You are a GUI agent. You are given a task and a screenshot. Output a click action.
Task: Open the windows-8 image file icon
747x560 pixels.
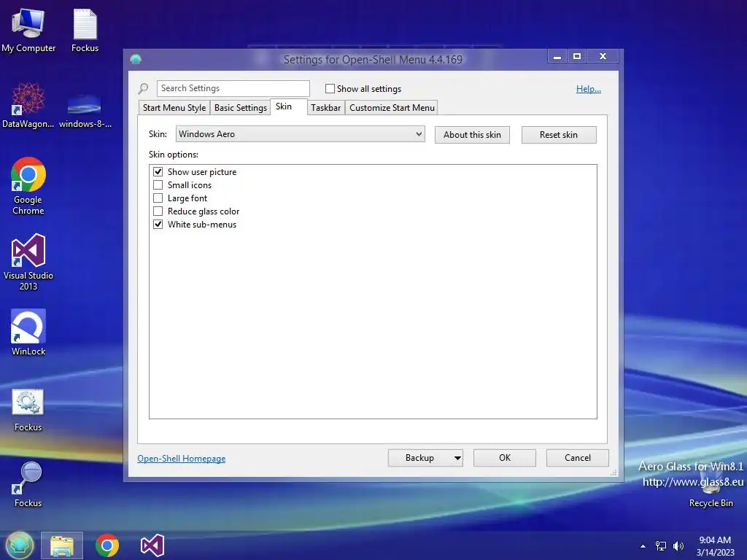tap(85, 111)
